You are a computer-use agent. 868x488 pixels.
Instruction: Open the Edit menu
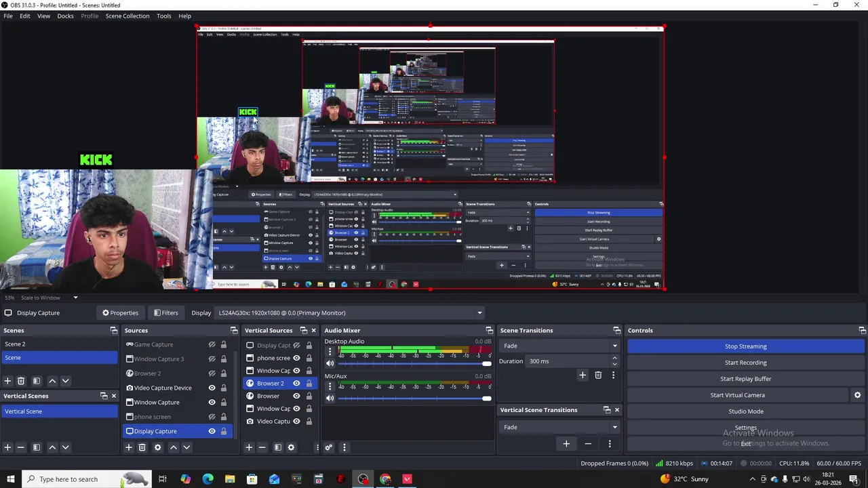point(25,16)
